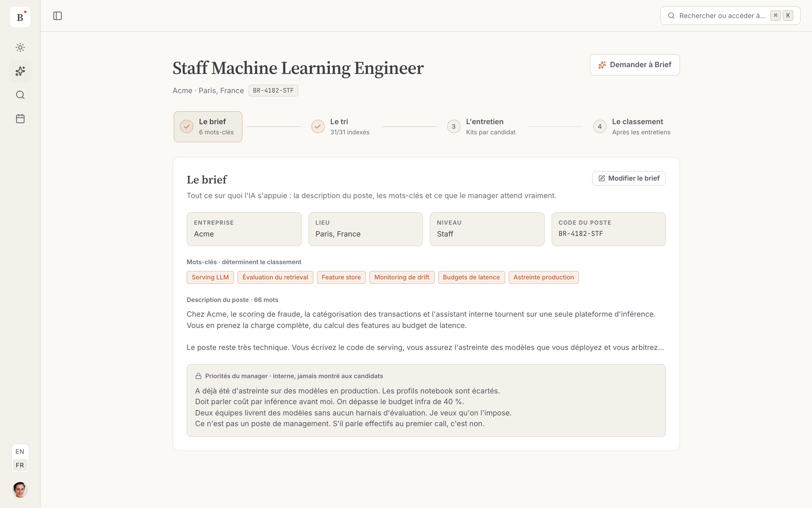Click the Demander à Brief button
Screen dimensions: 812x508
pos(634,65)
